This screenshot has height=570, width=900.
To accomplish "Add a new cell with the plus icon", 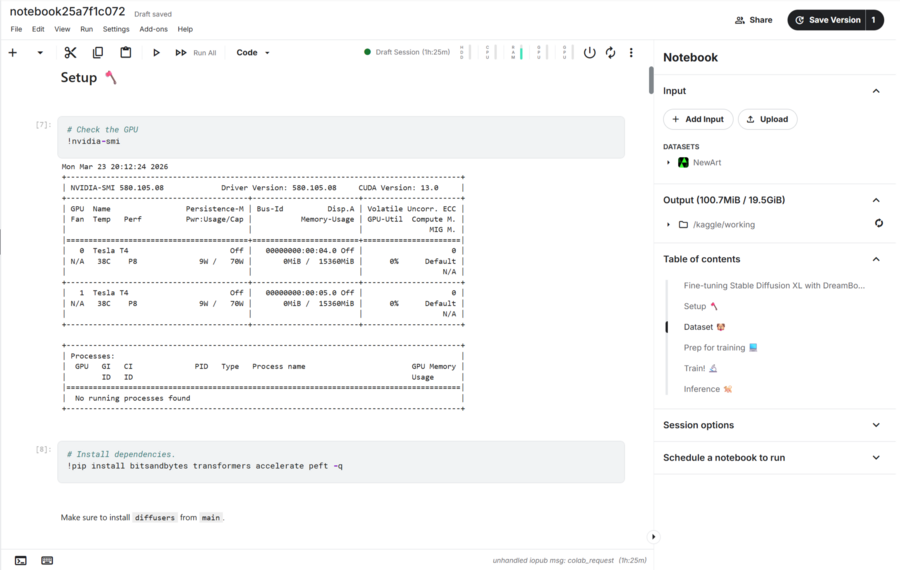I will pos(13,53).
